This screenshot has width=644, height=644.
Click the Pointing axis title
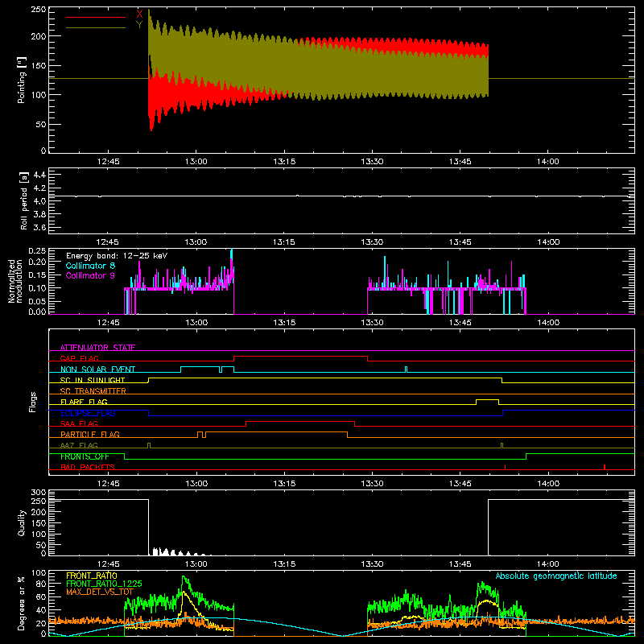[x=22, y=80]
